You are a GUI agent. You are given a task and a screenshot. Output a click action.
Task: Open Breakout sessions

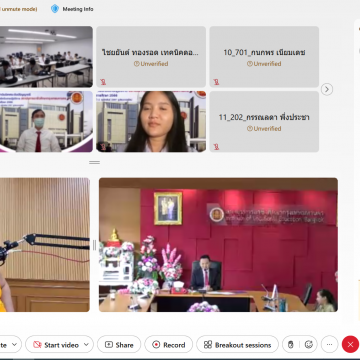pyautogui.click(x=237, y=345)
